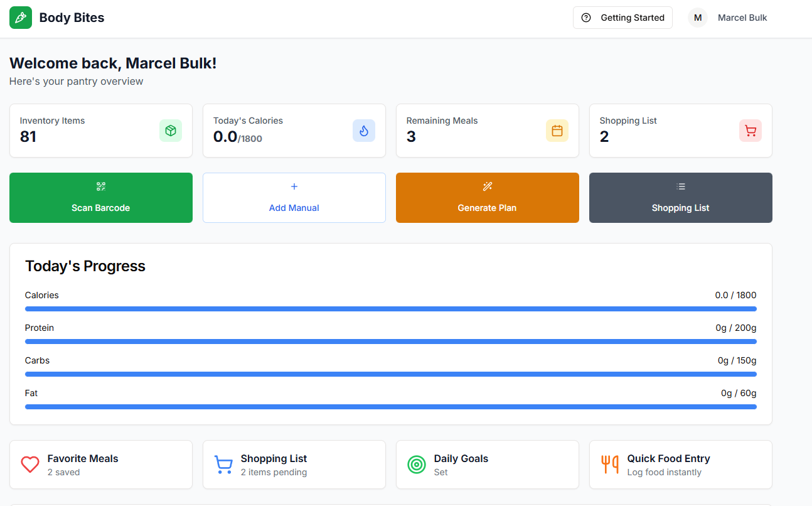
Task: Click the 0g / 150g carbs value
Action: pos(737,360)
